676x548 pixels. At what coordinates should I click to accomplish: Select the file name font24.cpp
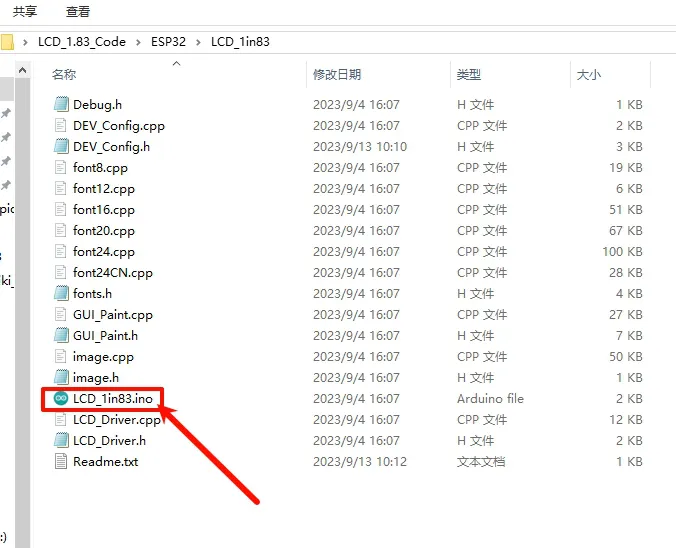point(104,252)
